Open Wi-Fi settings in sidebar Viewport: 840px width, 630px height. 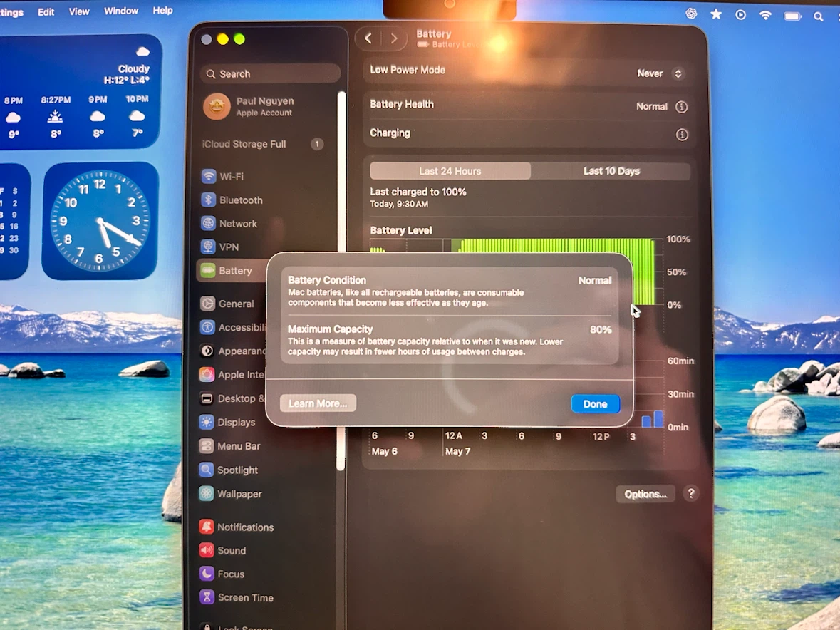point(222,176)
